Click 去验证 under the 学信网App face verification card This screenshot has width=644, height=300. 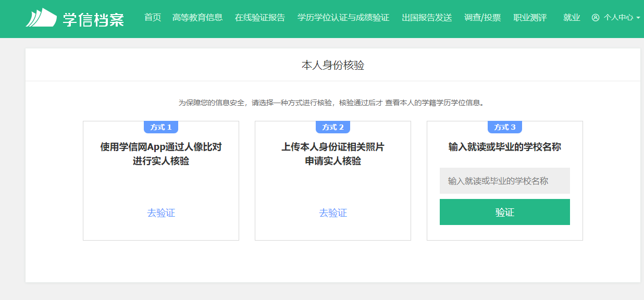(x=161, y=213)
